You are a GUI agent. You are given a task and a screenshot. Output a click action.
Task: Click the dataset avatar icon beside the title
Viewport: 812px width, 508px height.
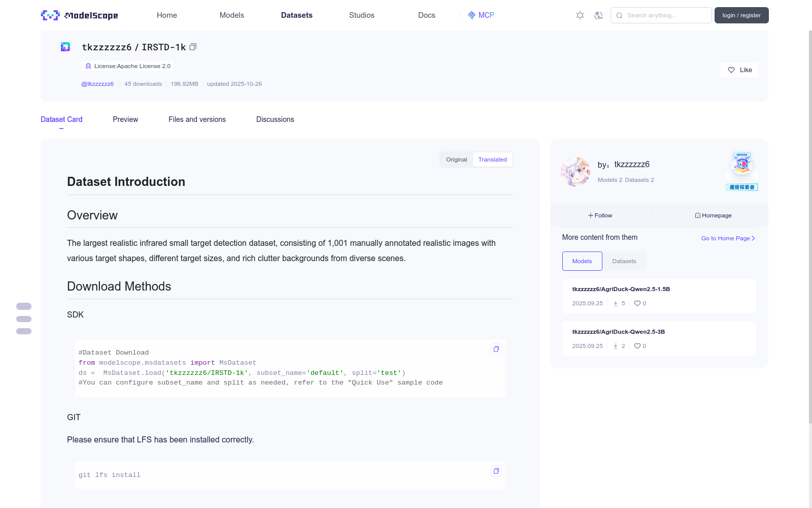(x=65, y=47)
